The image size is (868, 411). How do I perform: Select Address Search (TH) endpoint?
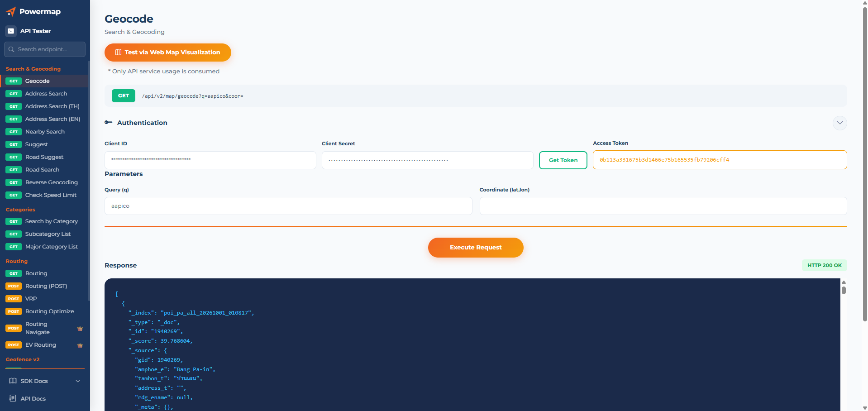(x=44, y=106)
